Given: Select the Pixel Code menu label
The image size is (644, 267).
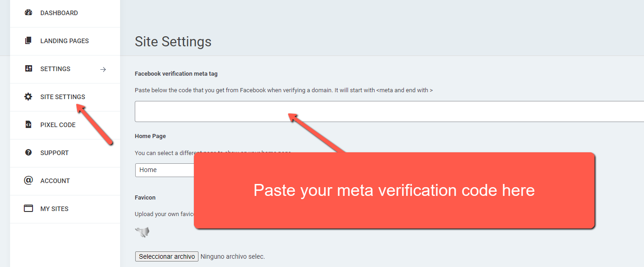Looking at the screenshot, I should [x=58, y=125].
